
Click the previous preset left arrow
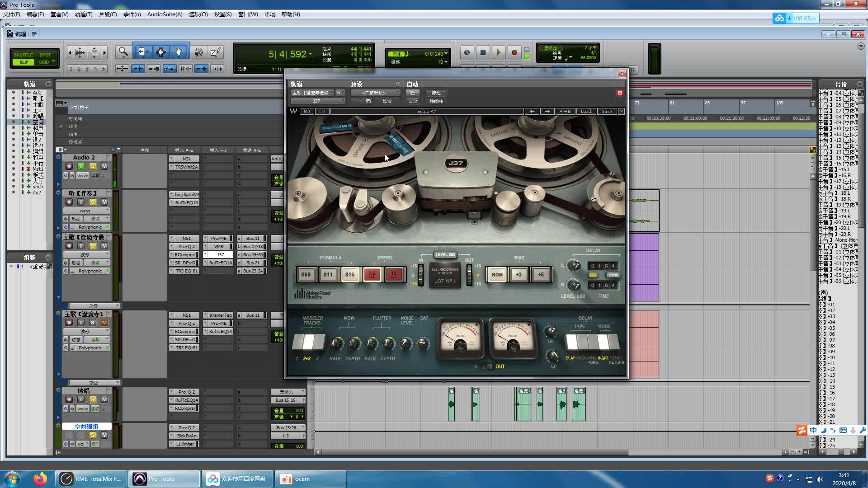click(532, 111)
